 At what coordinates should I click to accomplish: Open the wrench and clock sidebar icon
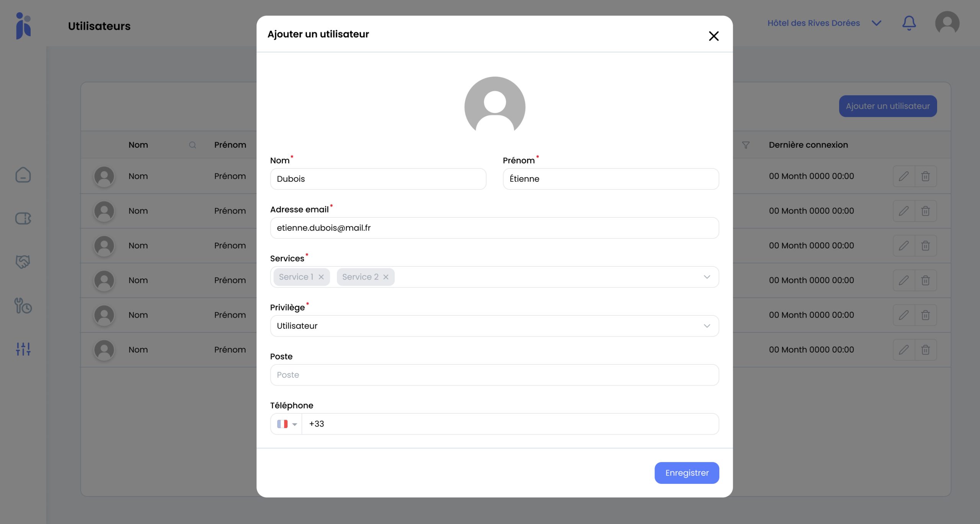click(x=23, y=306)
